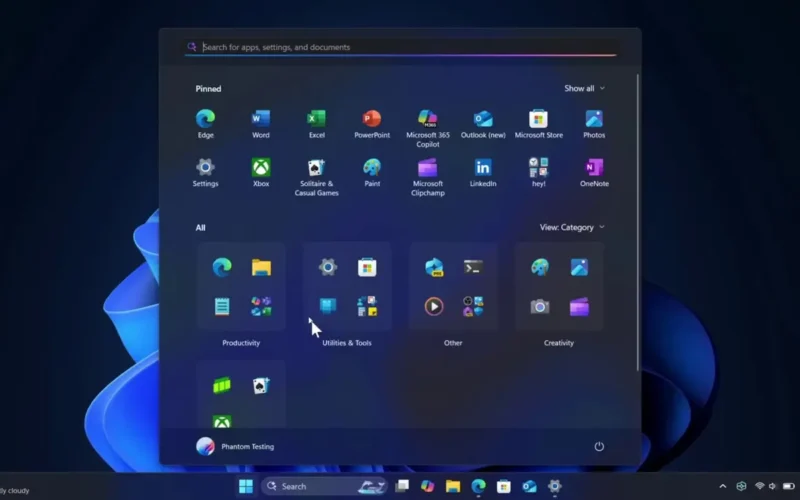
Task: Open pinned Microsoft Clipchamp
Action: tap(428, 177)
